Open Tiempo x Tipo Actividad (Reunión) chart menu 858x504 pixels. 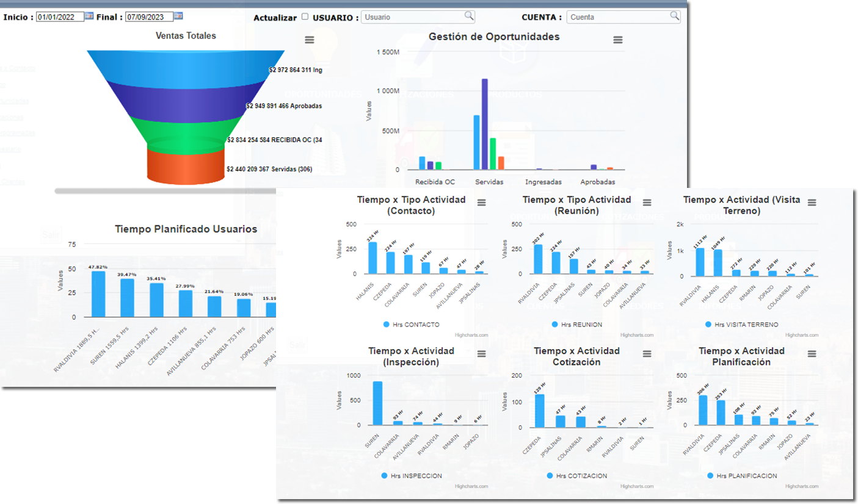pyautogui.click(x=647, y=203)
